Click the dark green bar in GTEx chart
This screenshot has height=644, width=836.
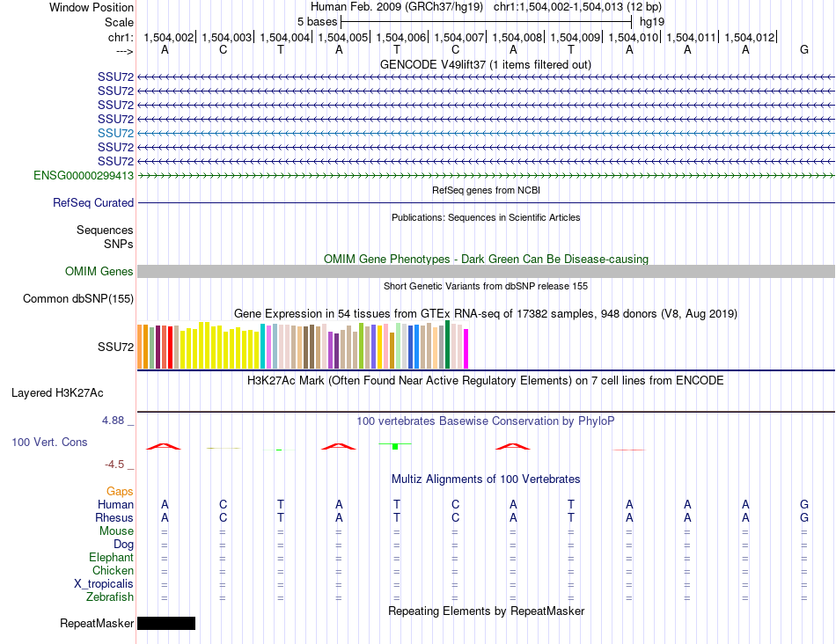[447, 344]
